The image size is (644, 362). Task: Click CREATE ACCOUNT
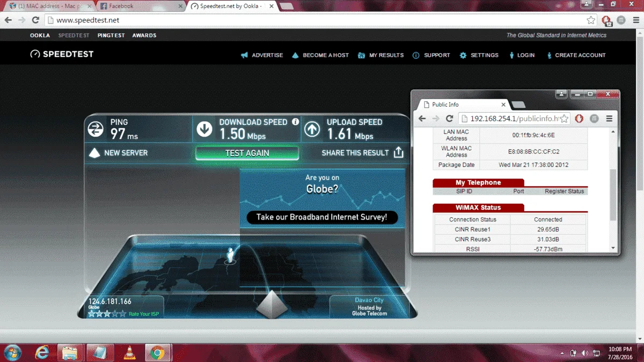coord(576,55)
